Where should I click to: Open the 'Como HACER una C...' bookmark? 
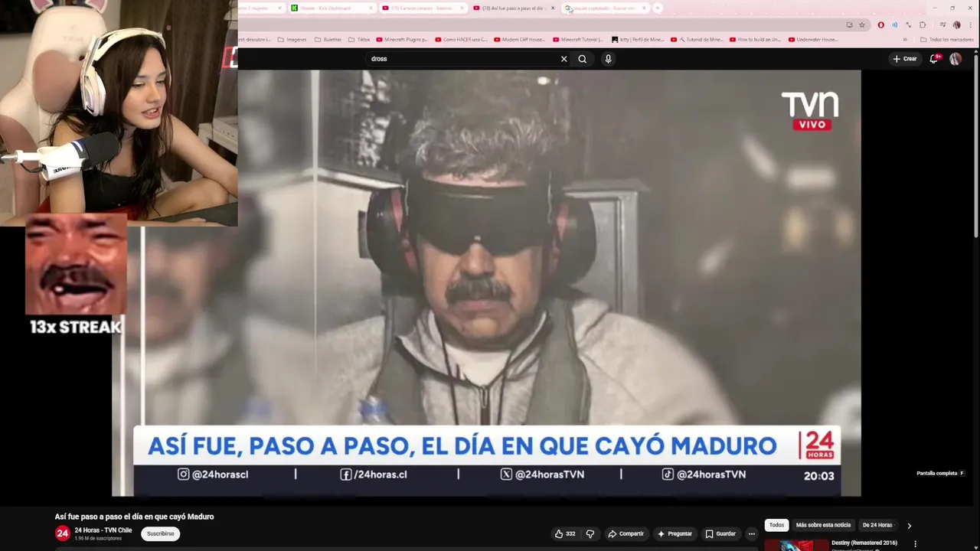461,39
